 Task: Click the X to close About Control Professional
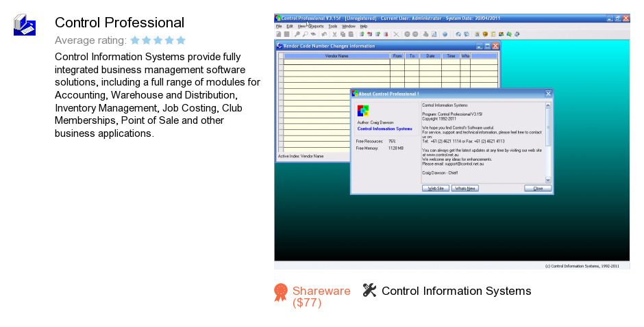pos(548,94)
